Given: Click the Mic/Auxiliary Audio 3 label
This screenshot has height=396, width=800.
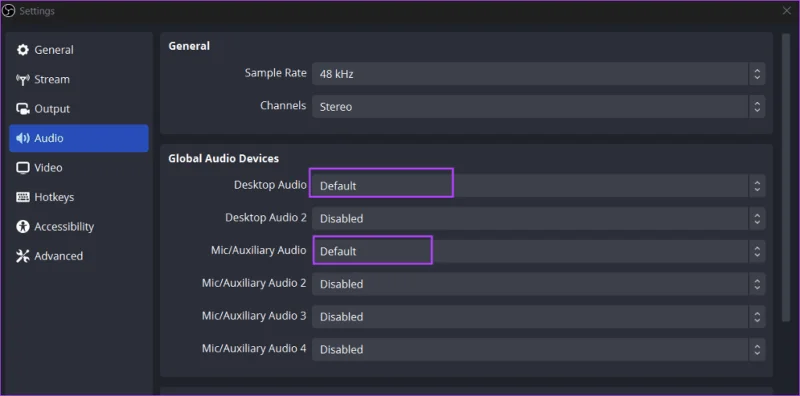Looking at the screenshot, I should click(x=254, y=316).
